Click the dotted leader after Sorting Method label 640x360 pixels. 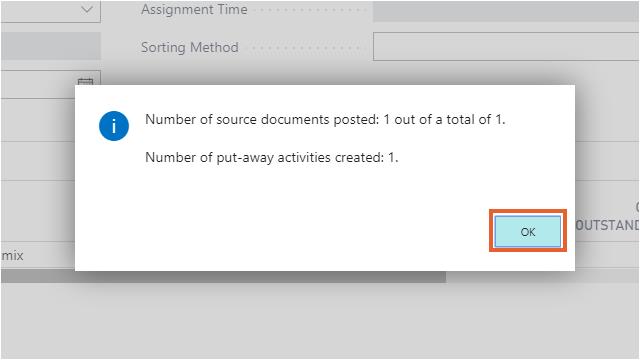307,49
